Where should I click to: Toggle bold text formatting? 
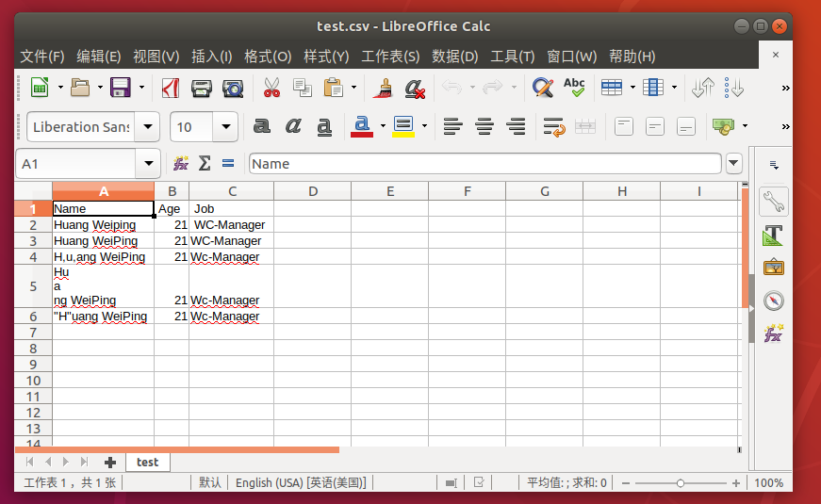click(x=262, y=126)
